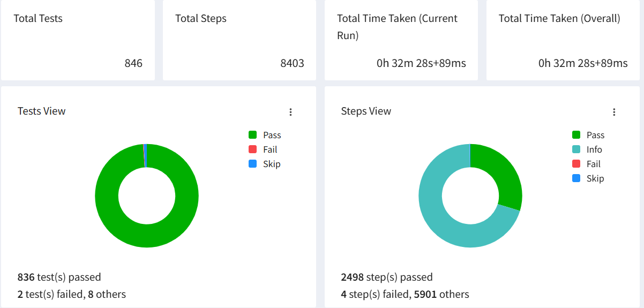Toggle the Skip label in Steps View legend

pyautogui.click(x=595, y=178)
